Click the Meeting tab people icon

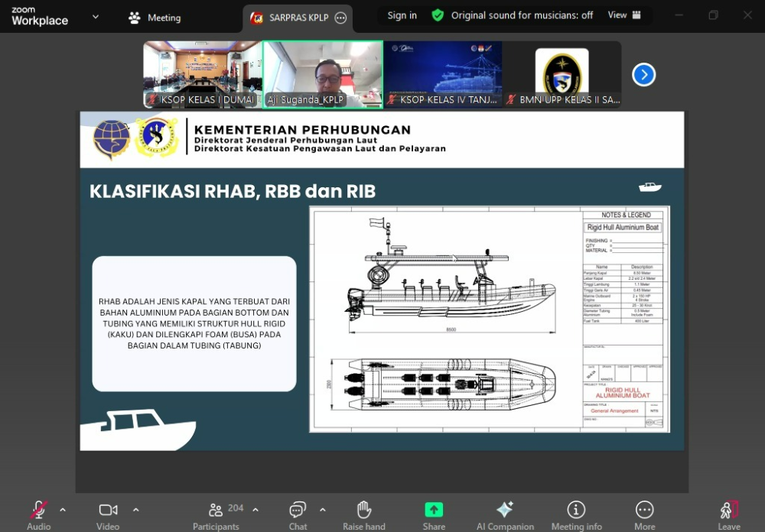coord(134,18)
